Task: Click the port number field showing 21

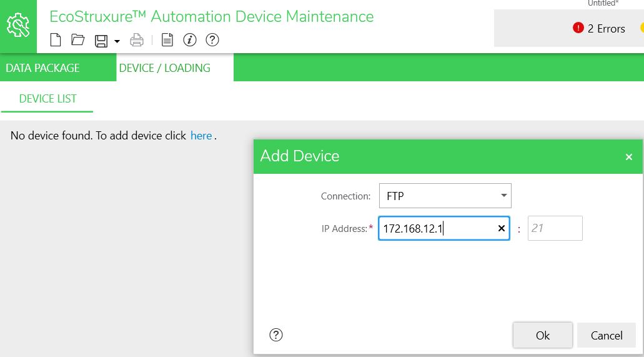Action: coord(555,228)
